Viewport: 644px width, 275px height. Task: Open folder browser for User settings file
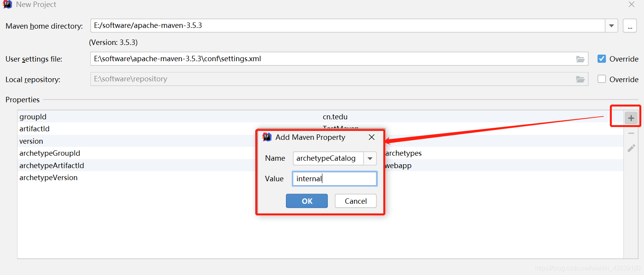(580, 59)
